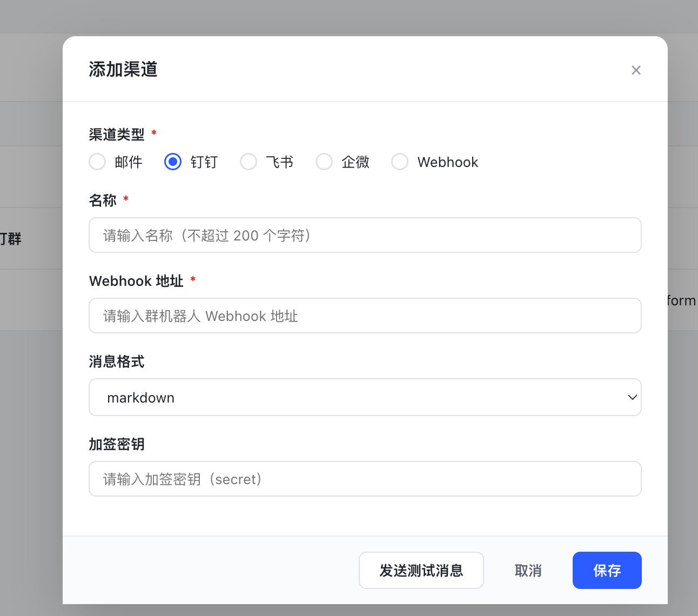Choose 飞书 as channel type
The height and width of the screenshot is (616, 698).
coord(249,162)
